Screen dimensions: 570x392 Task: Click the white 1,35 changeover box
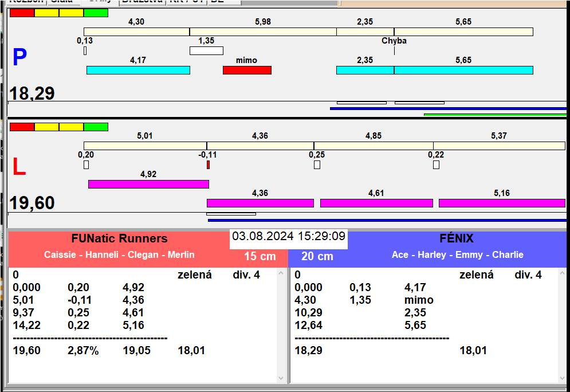(206, 51)
